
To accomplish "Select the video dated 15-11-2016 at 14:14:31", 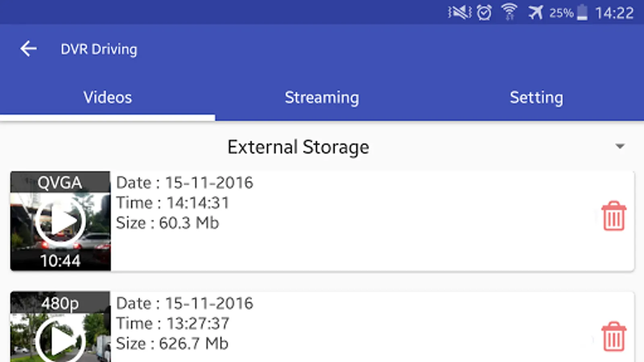I will (322, 203).
